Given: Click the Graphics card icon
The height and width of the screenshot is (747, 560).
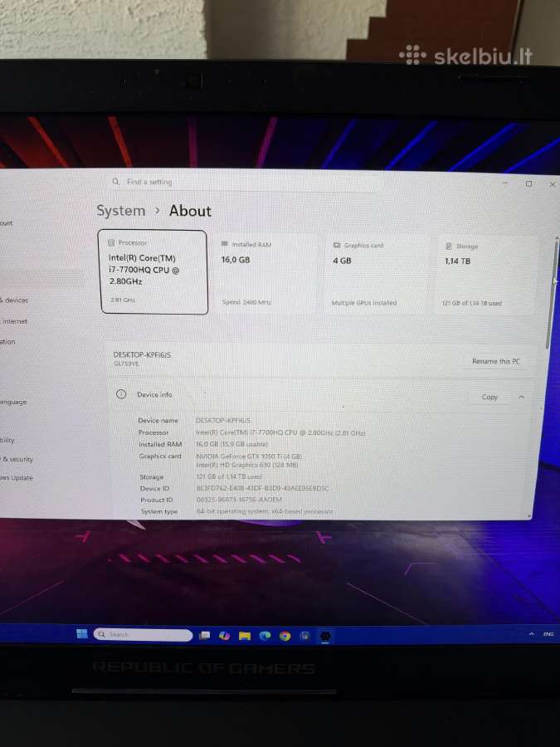Looking at the screenshot, I should (337, 245).
